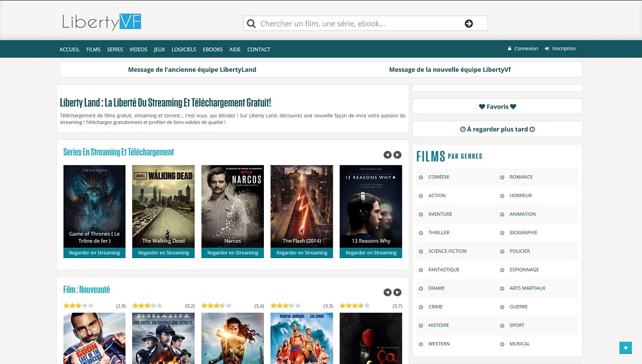Image resolution: width=642 pixels, height=364 pixels.
Task: Browse the Biographie genre
Action: click(x=523, y=232)
